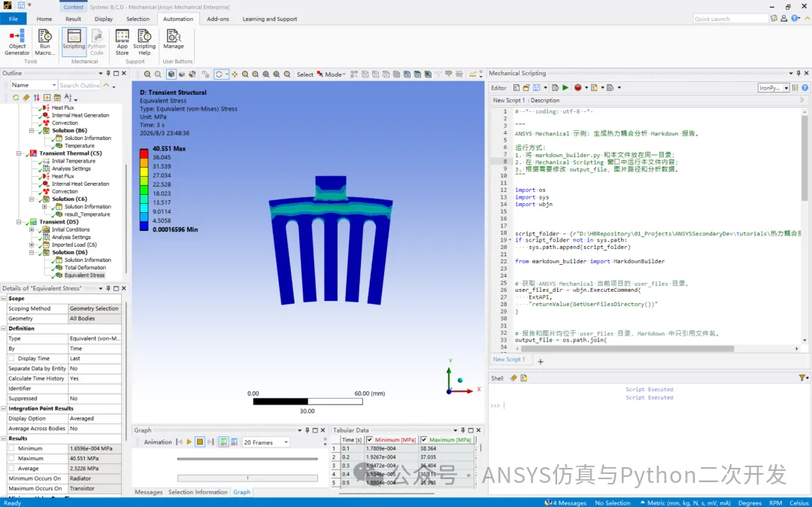Image resolution: width=812 pixels, height=507 pixels.
Task: Select Total Deformation in Outline tree
Action: coord(85,268)
